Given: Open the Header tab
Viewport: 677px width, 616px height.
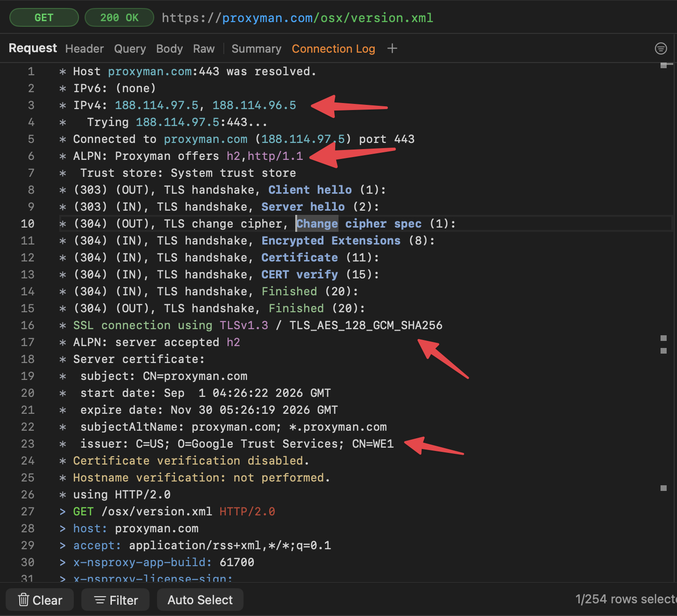Looking at the screenshot, I should 85,49.
